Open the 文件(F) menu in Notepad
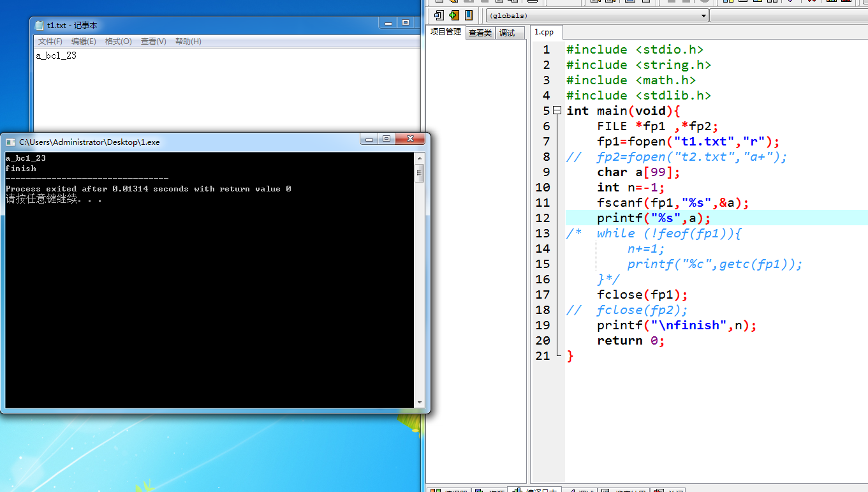This screenshot has width=868, height=492. (x=50, y=41)
